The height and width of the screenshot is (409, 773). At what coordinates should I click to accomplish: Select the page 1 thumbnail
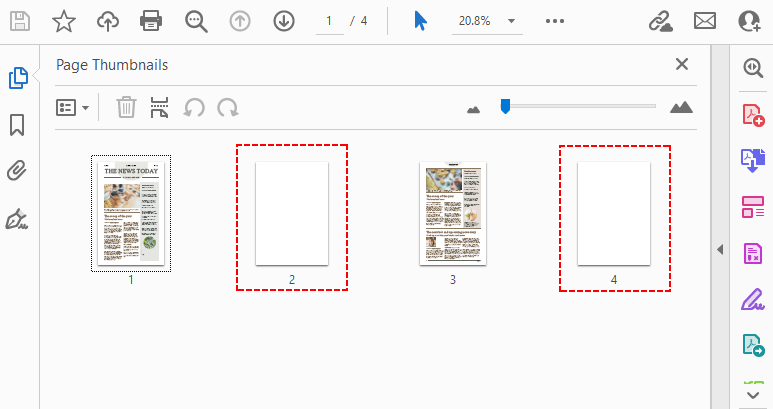click(131, 213)
